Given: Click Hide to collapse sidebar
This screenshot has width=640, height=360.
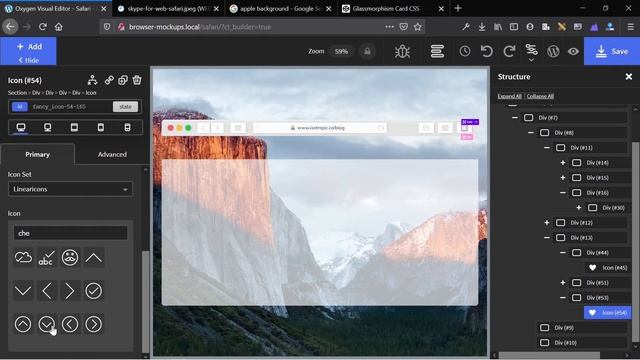Looking at the screenshot, I should point(29,60).
